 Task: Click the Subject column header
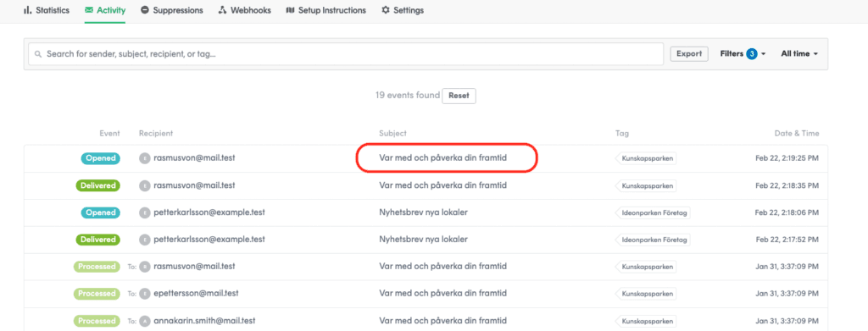click(392, 133)
